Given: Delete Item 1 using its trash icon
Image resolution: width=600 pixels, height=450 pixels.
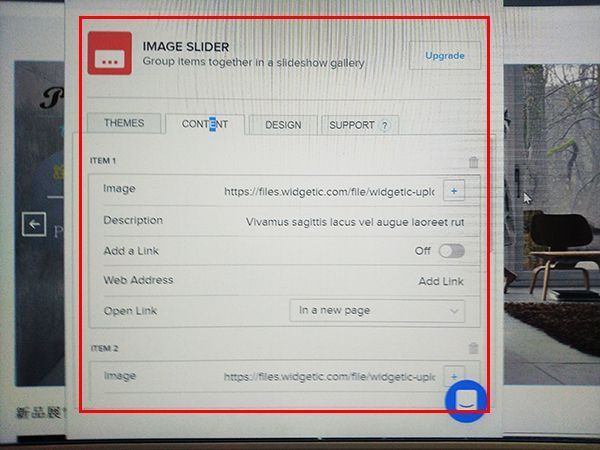Looking at the screenshot, I should (x=473, y=162).
